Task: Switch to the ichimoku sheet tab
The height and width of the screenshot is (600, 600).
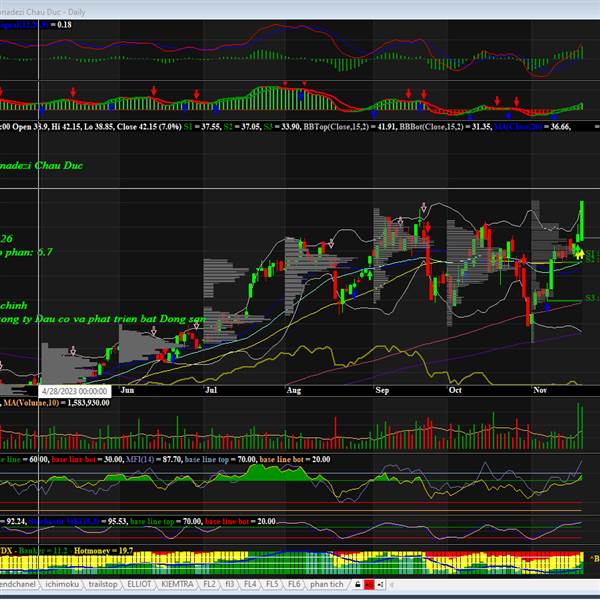Action: [x=65, y=584]
